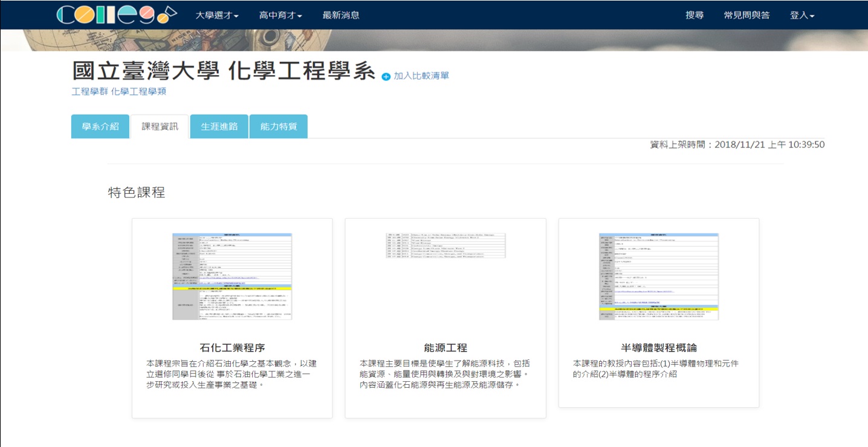Screen dimensions: 868x447
Task: Open 常見問與答 in the navigation bar
Action: click(x=747, y=15)
